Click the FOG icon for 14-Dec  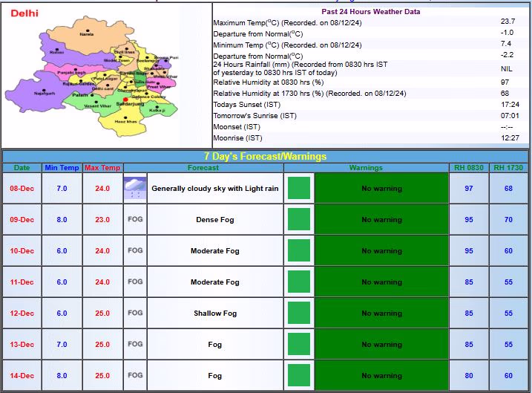coord(135,376)
